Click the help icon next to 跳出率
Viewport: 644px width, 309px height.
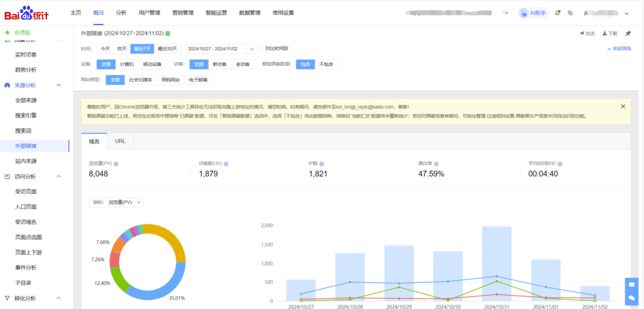(x=436, y=164)
